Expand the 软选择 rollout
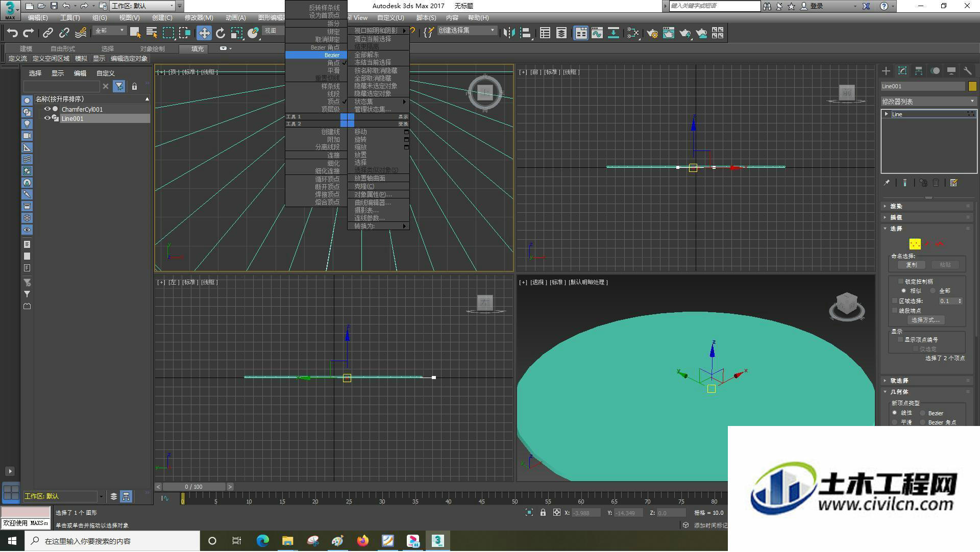980x552 pixels. click(928, 381)
